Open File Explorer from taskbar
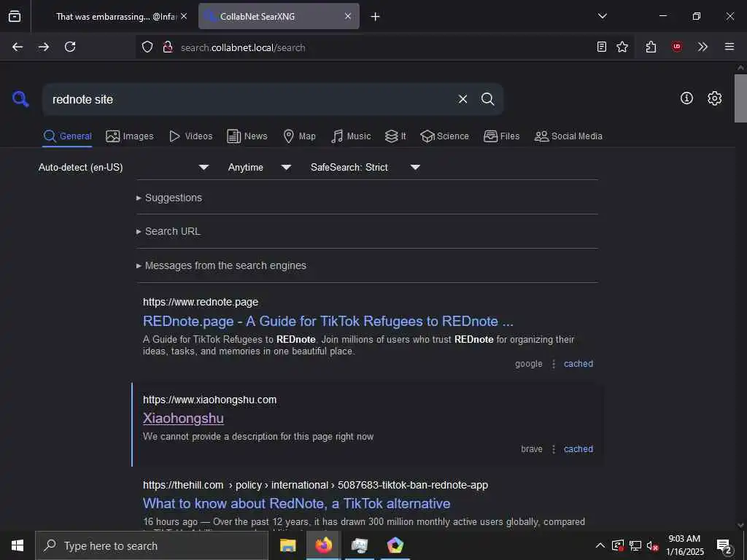This screenshot has height=560, width=747. pos(287,545)
